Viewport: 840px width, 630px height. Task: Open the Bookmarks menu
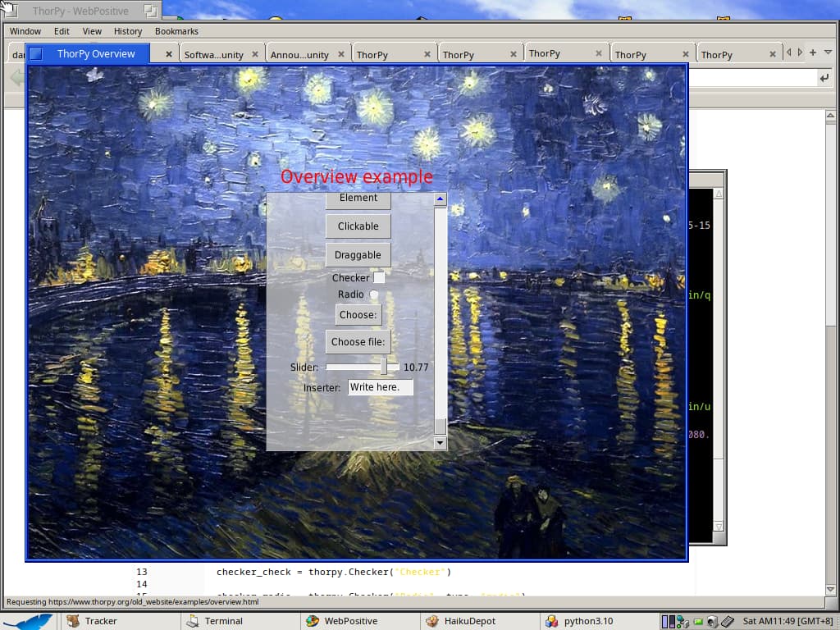click(x=176, y=31)
